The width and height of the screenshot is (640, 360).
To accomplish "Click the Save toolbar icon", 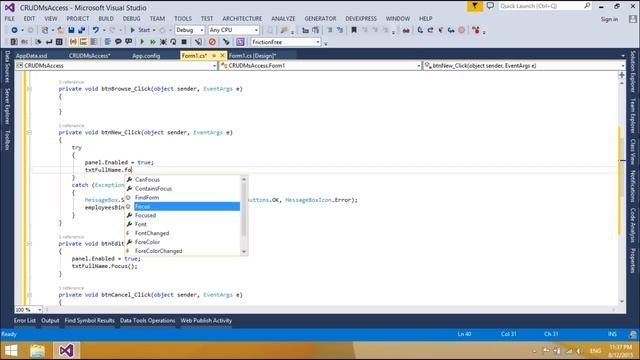I will [x=71, y=30].
